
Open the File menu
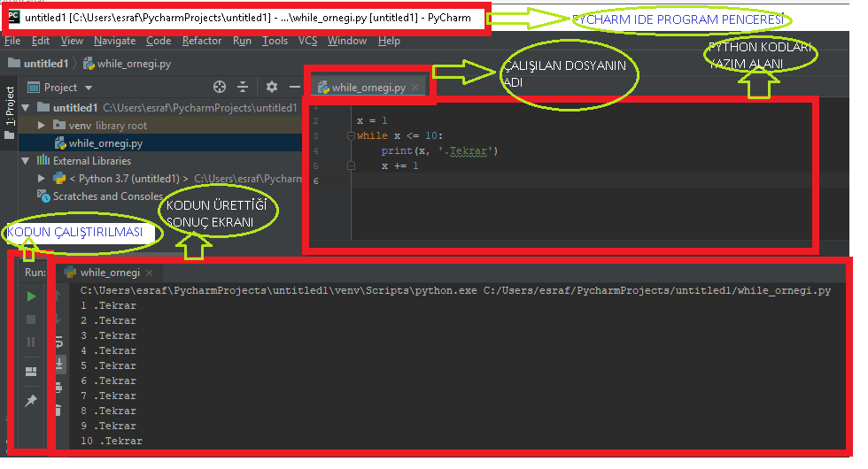[12, 41]
